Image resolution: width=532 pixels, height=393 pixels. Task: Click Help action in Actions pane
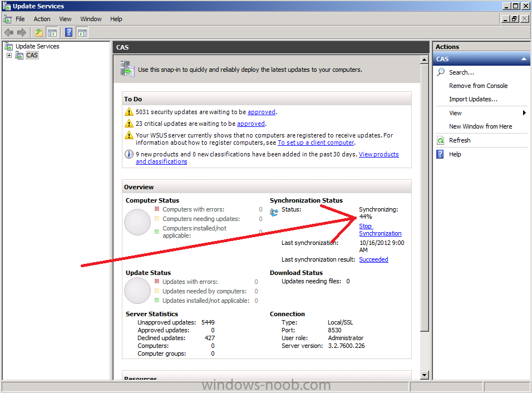455,154
